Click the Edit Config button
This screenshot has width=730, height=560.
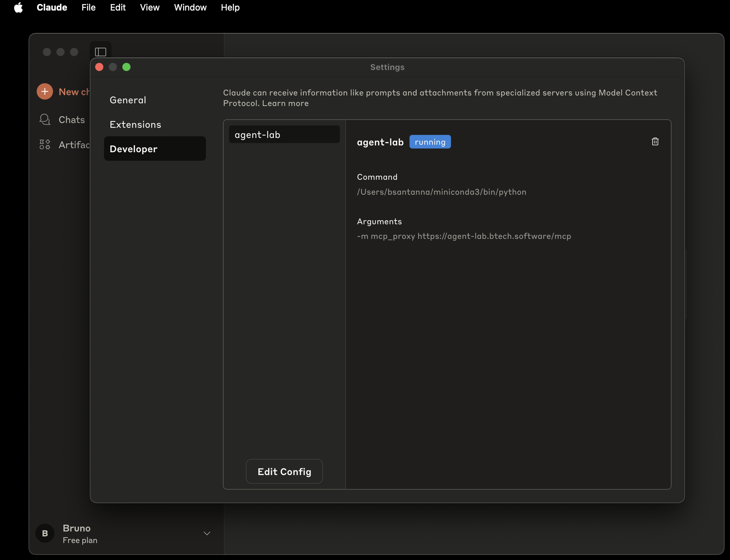284,471
